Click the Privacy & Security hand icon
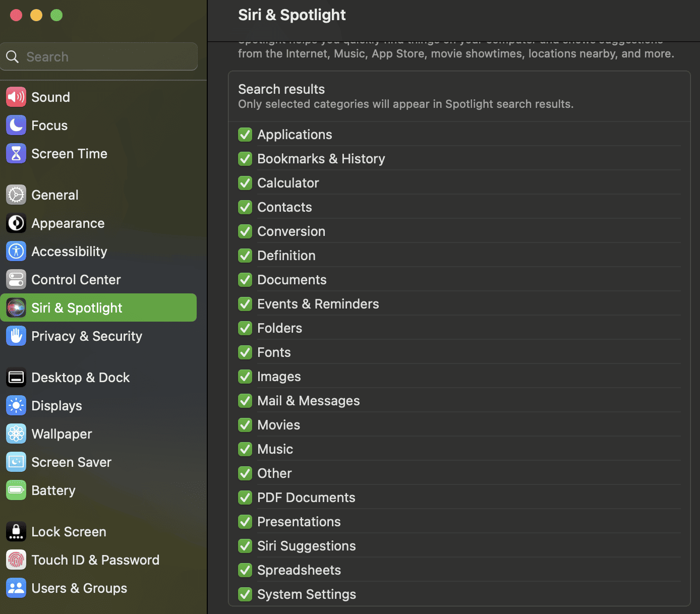The height and width of the screenshot is (614, 700). [x=16, y=336]
